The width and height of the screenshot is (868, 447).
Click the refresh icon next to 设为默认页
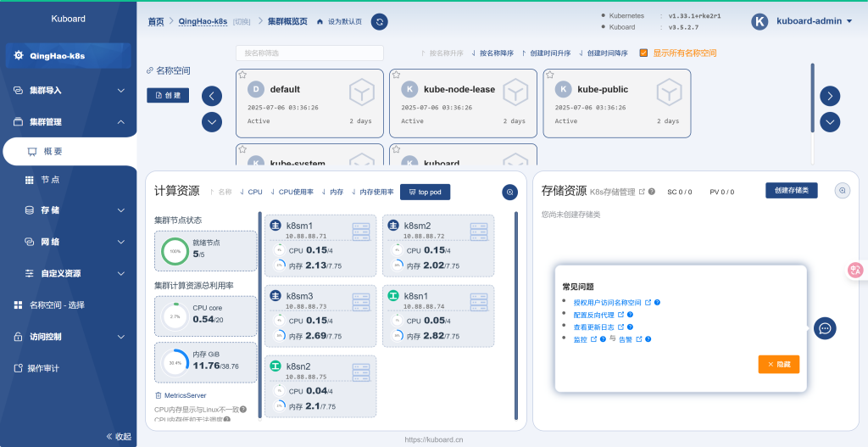[380, 21]
